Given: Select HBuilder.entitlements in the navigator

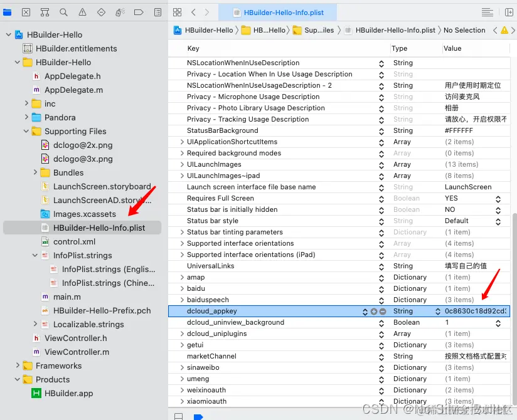Looking at the screenshot, I should point(76,48).
